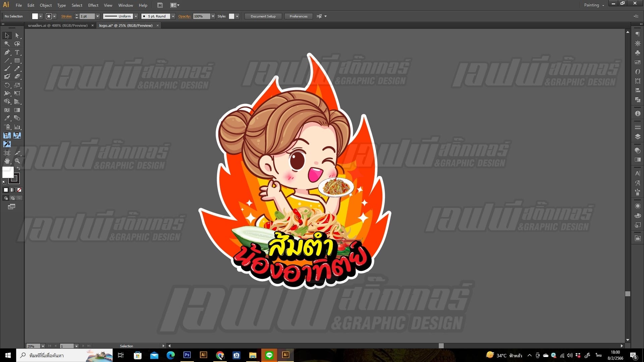Set paint mode to Gradient
The height and width of the screenshot is (362, 644).
12,190
